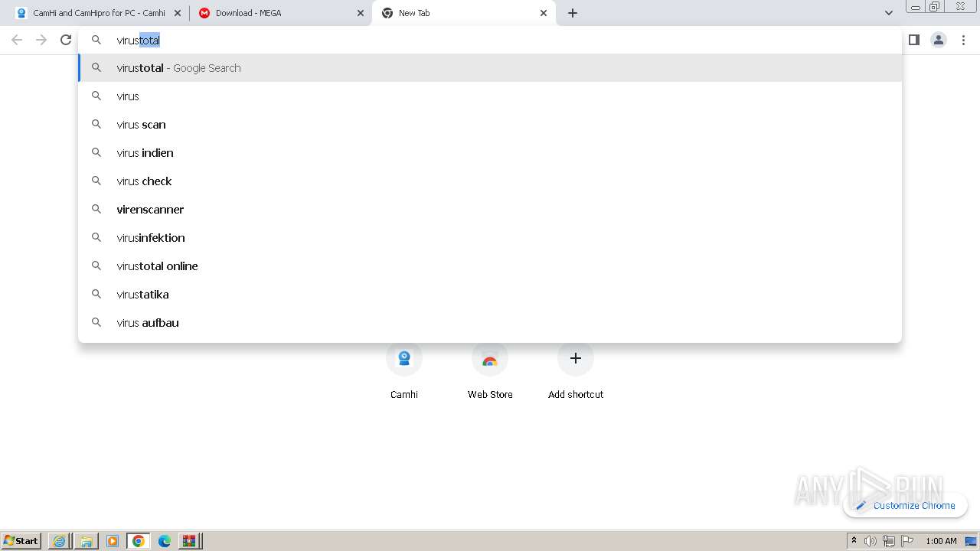Click the Customize Chrome button

(x=906, y=505)
